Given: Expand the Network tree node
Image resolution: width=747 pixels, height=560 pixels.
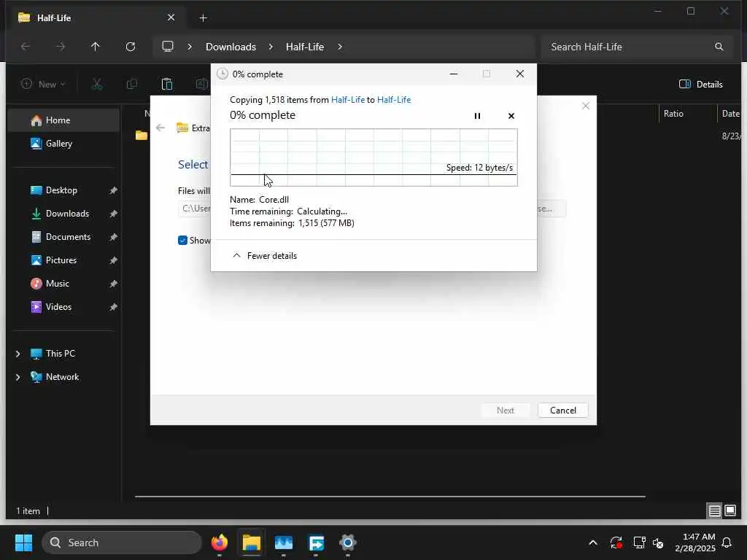Looking at the screenshot, I should click(18, 377).
